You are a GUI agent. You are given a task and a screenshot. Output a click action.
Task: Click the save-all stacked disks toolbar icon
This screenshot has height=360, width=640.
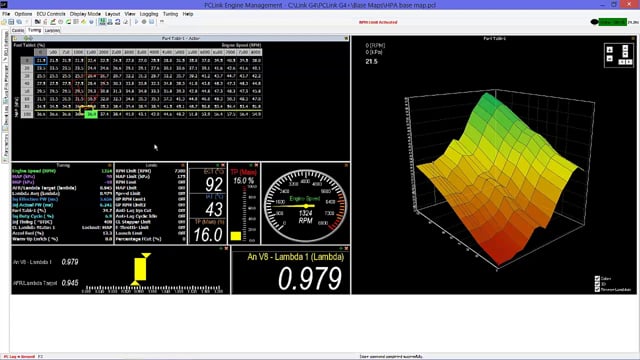(x=19, y=22)
